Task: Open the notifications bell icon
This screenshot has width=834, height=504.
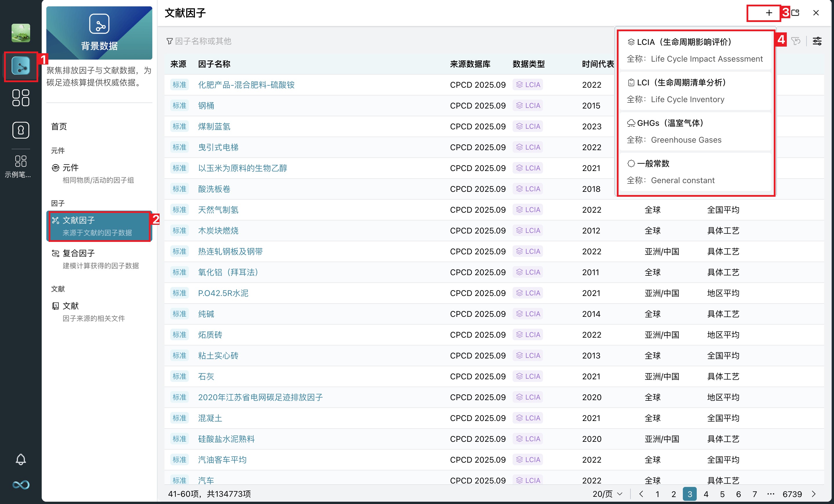Action: coord(21,459)
